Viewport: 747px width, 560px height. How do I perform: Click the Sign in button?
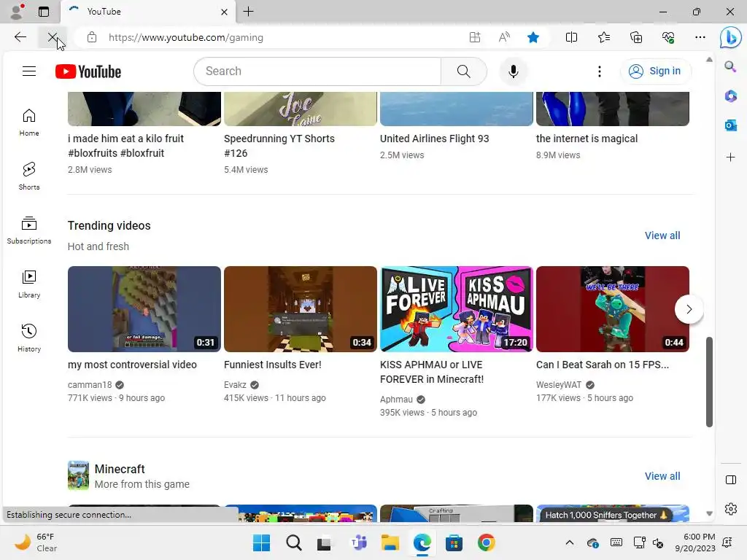(x=655, y=71)
